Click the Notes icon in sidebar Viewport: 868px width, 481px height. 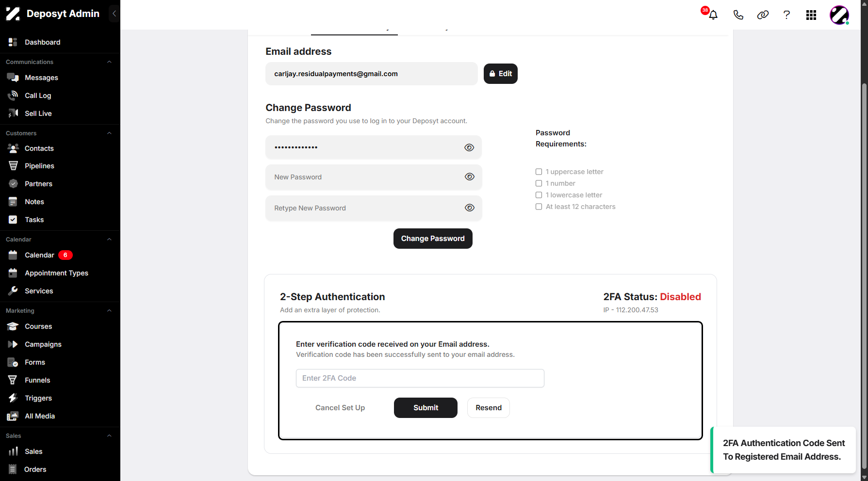tap(13, 202)
